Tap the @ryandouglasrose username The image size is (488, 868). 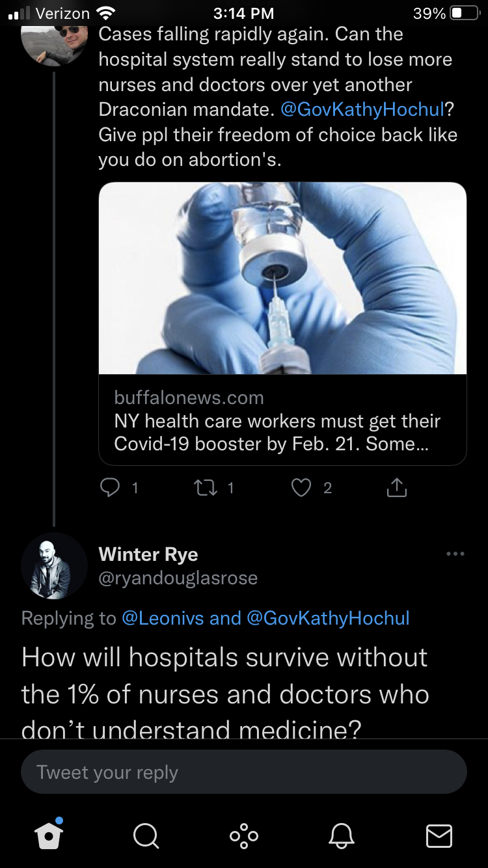(178, 577)
